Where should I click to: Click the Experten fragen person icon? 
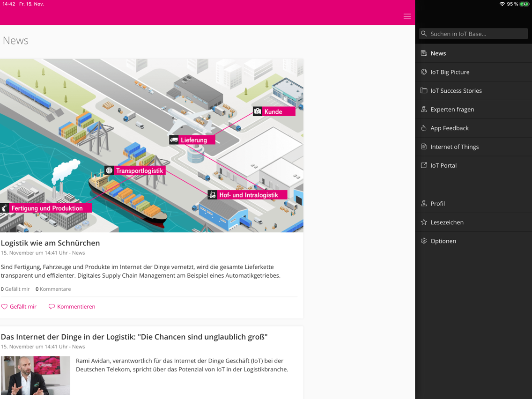[x=424, y=109]
